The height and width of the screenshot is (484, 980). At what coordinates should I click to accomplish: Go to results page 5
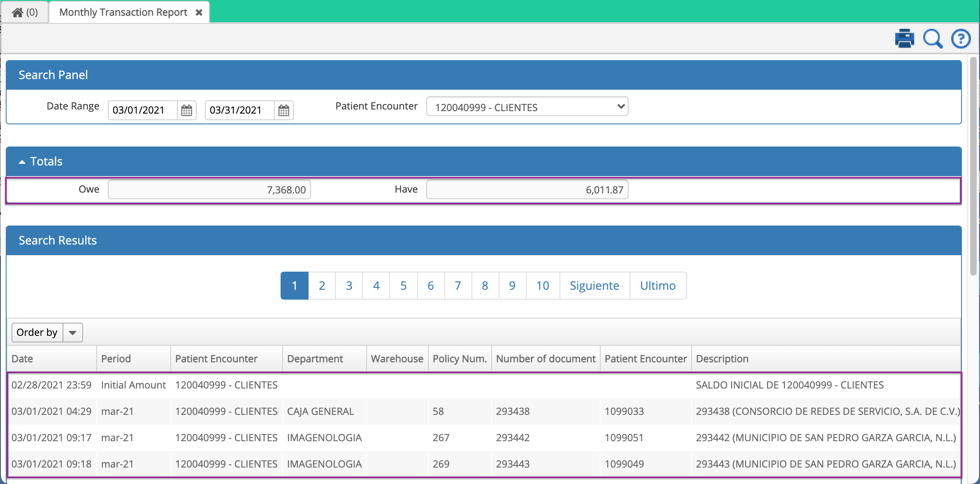coord(403,285)
